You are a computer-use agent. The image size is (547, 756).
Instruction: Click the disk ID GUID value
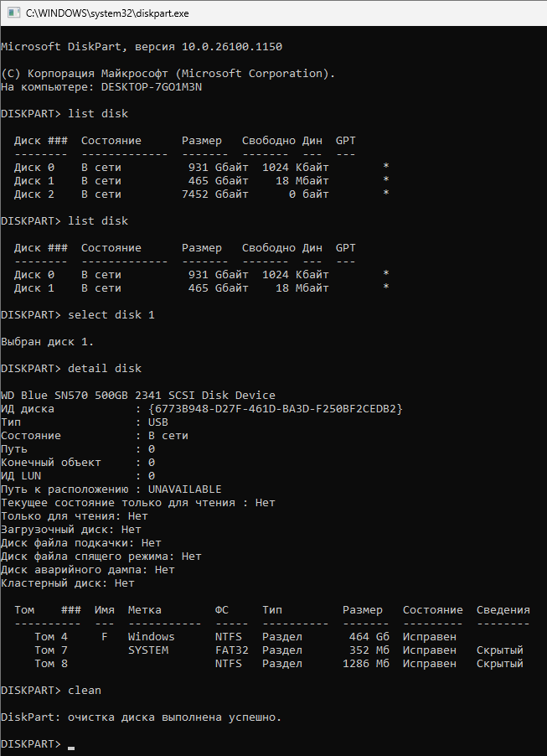[276, 409]
